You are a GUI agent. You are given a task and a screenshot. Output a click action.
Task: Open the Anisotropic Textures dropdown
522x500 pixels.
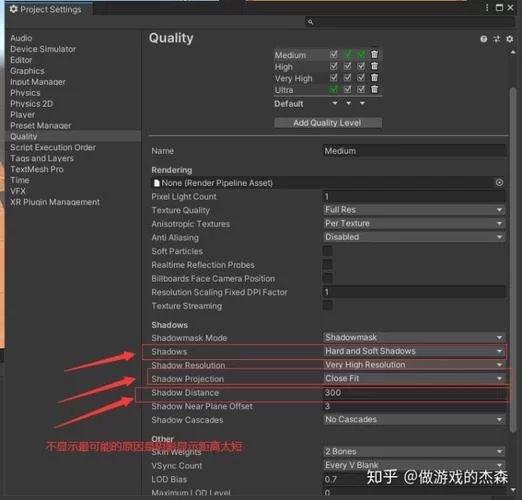click(414, 223)
